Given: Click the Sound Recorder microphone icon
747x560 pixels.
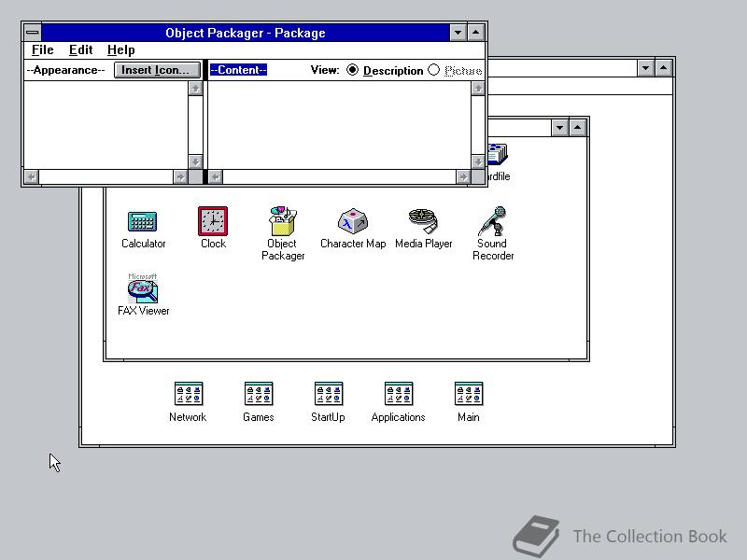Looking at the screenshot, I should click(x=493, y=221).
